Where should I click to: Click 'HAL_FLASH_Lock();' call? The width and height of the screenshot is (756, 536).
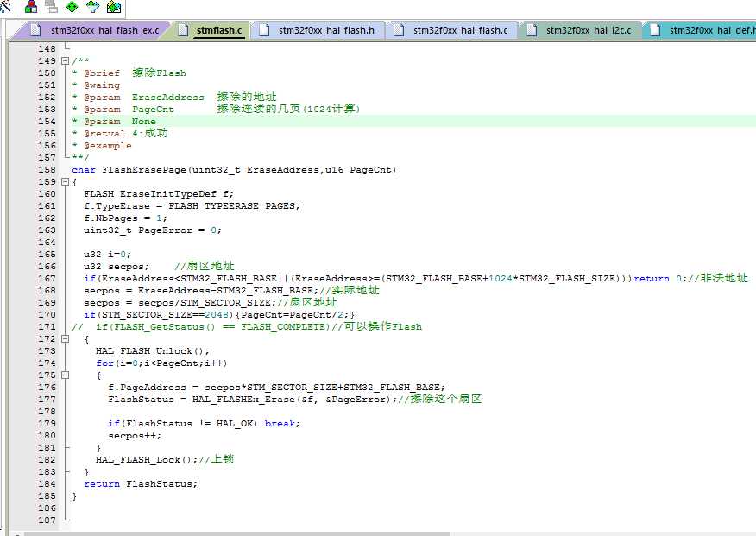click(147, 460)
